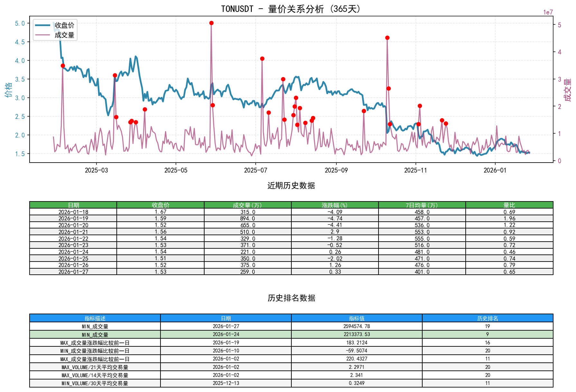This screenshot has height=392, width=576.
Task: Click the earliest red marker near 2025-02
Action: pyautogui.click(x=63, y=66)
